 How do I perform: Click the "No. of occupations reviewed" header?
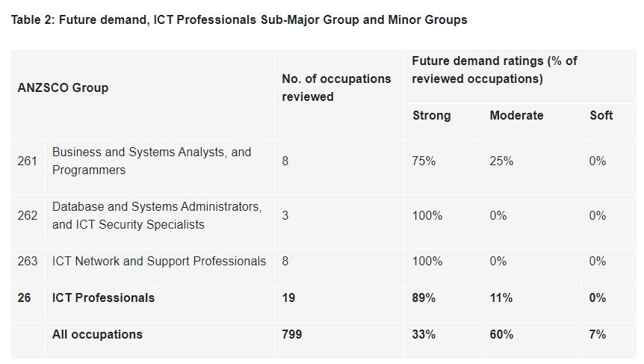(336, 87)
